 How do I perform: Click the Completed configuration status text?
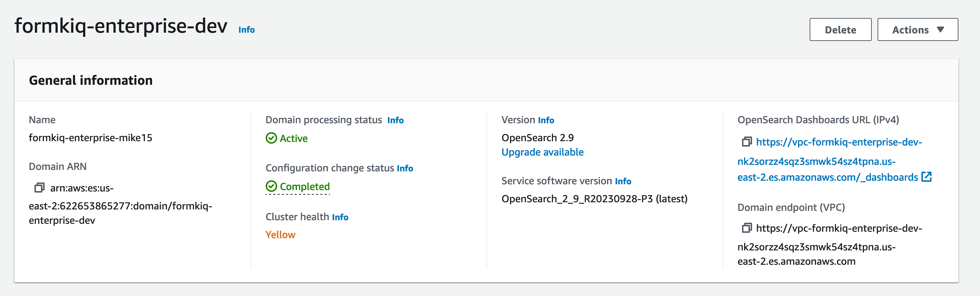coord(305,186)
